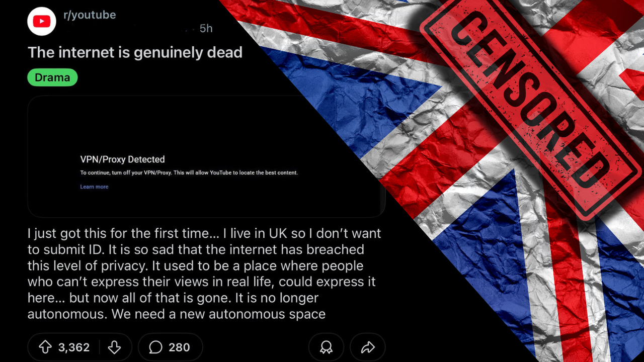This screenshot has height=362, width=644.
Task: Share the post with the arrow icon
Action: [368, 347]
